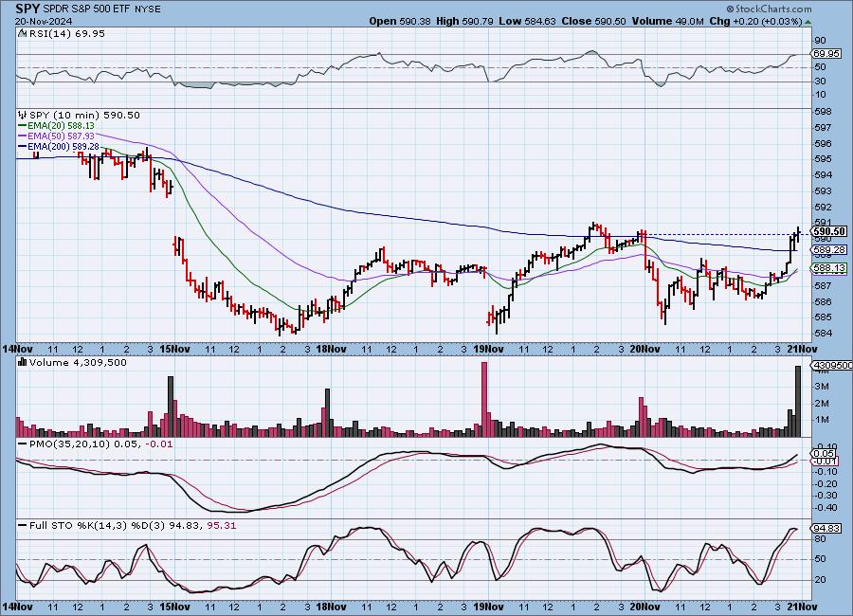
Task: Click the 20Nov marker under the price chart
Action: coord(645,350)
